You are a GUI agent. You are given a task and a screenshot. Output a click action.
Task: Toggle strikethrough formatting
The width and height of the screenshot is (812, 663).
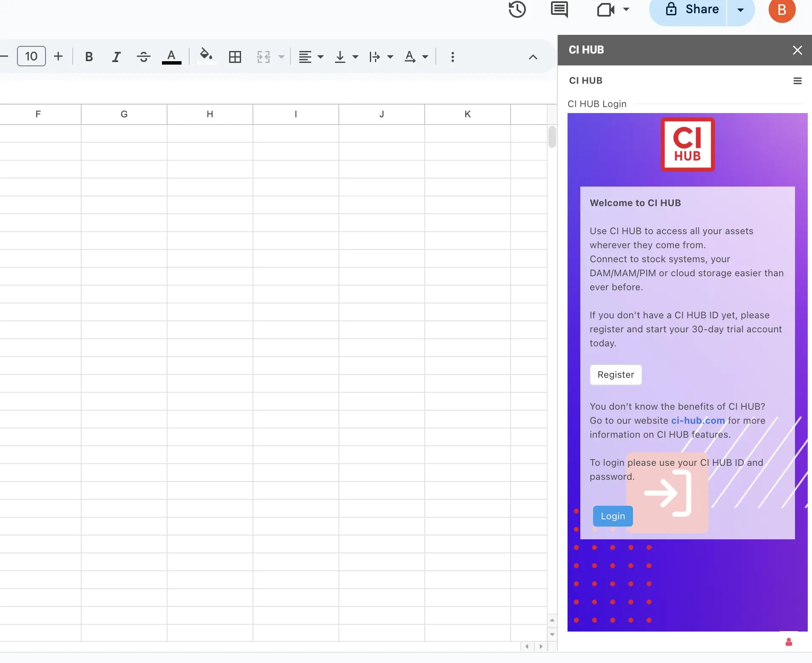[144, 57]
